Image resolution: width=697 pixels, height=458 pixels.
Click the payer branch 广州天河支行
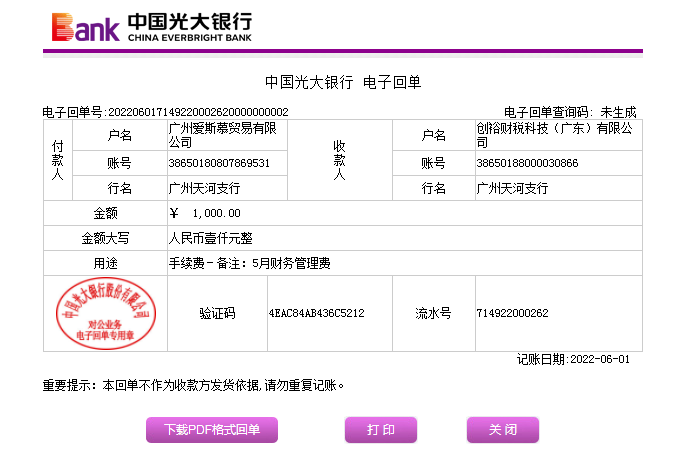point(204,189)
